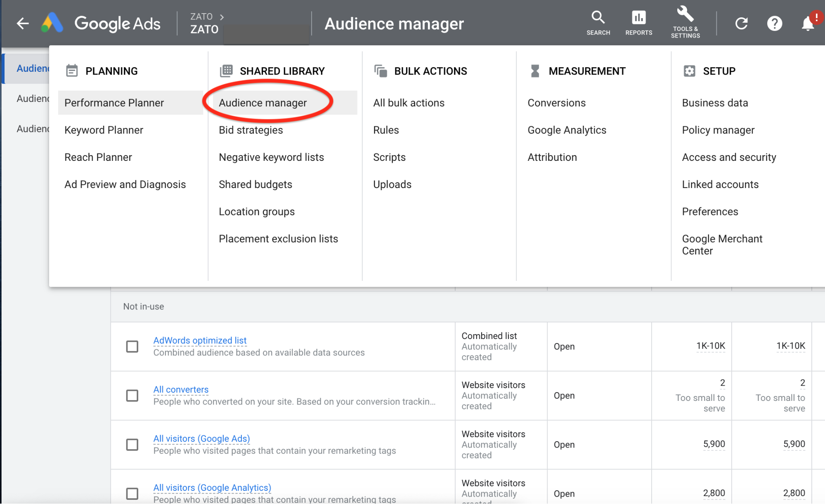Expand the ZATO account breadcrumb dropdown
Viewport: 825px width, 504px height.
[208, 16]
